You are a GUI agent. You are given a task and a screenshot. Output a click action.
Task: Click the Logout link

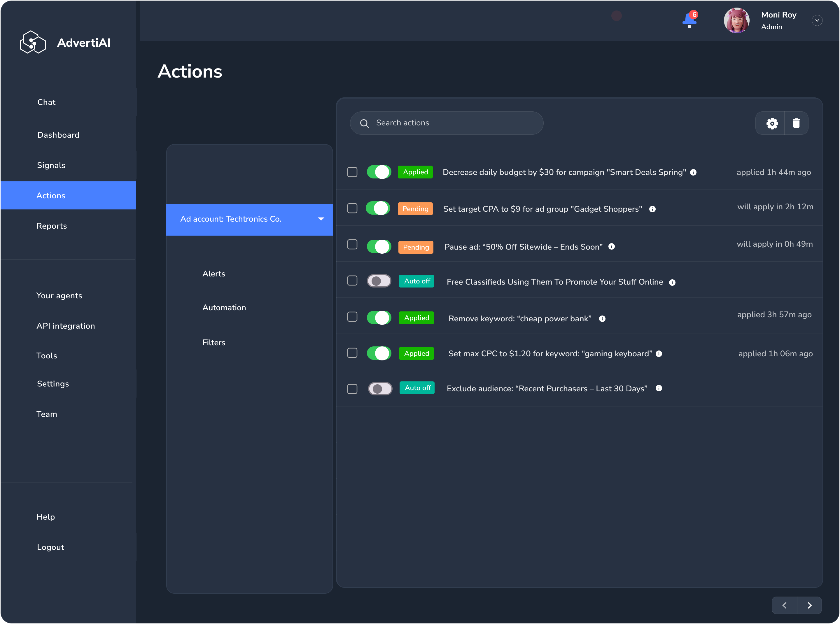pyautogui.click(x=51, y=547)
